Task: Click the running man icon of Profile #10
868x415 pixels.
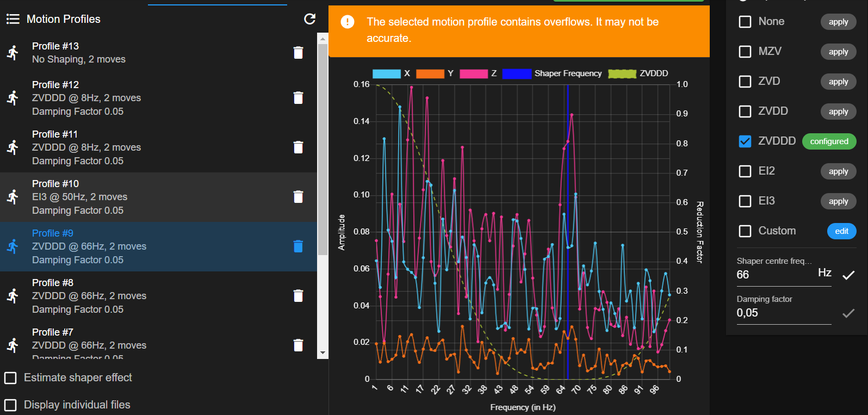Action: pyautogui.click(x=13, y=197)
